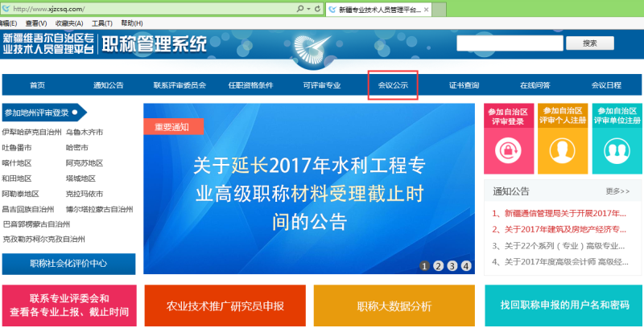Click the search magnifier in address bar
The width and height of the screenshot is (644, 328).
(300, 9)
